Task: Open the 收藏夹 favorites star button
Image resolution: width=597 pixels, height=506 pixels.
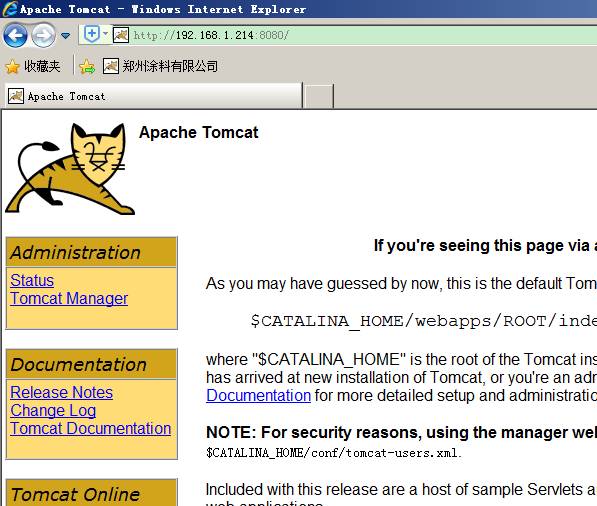Action: (x=33, y=66)
